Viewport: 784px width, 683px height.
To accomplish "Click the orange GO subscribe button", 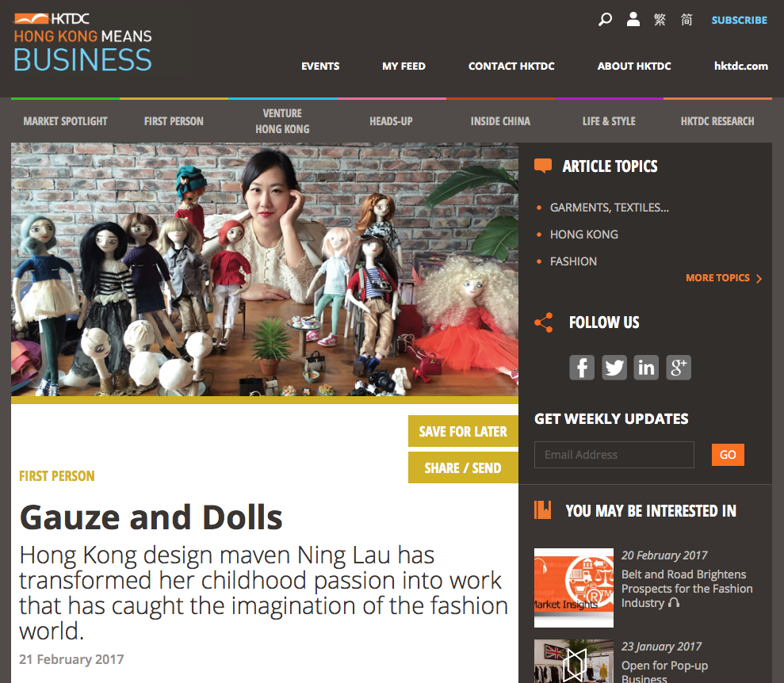I will pyautogui.click(x=728, y=455).
